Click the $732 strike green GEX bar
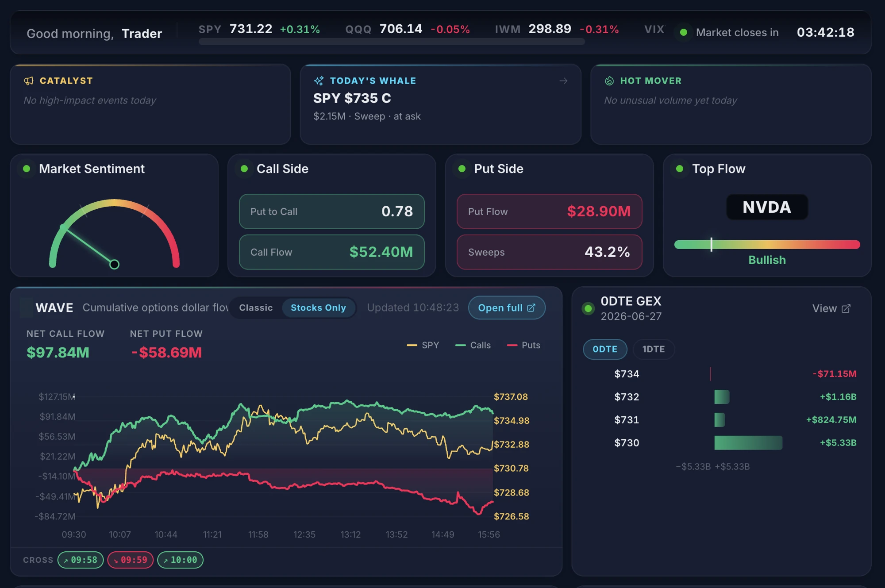 (722, 397)
